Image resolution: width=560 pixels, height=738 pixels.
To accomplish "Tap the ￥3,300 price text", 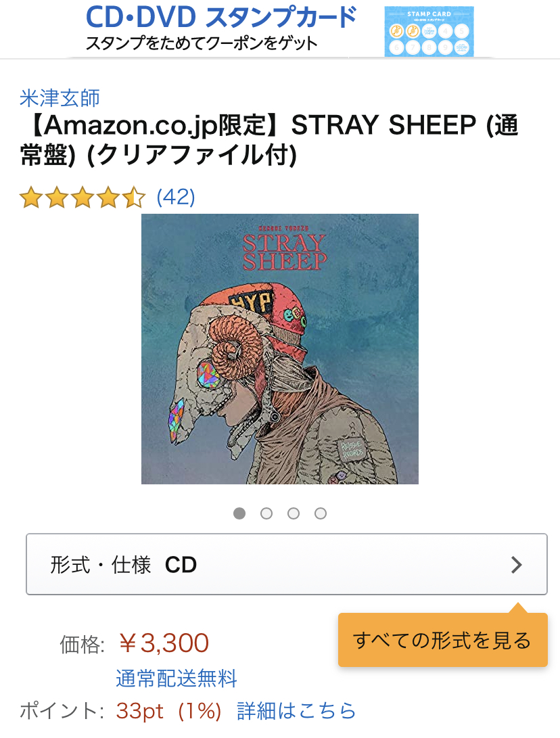I will 163,643.
